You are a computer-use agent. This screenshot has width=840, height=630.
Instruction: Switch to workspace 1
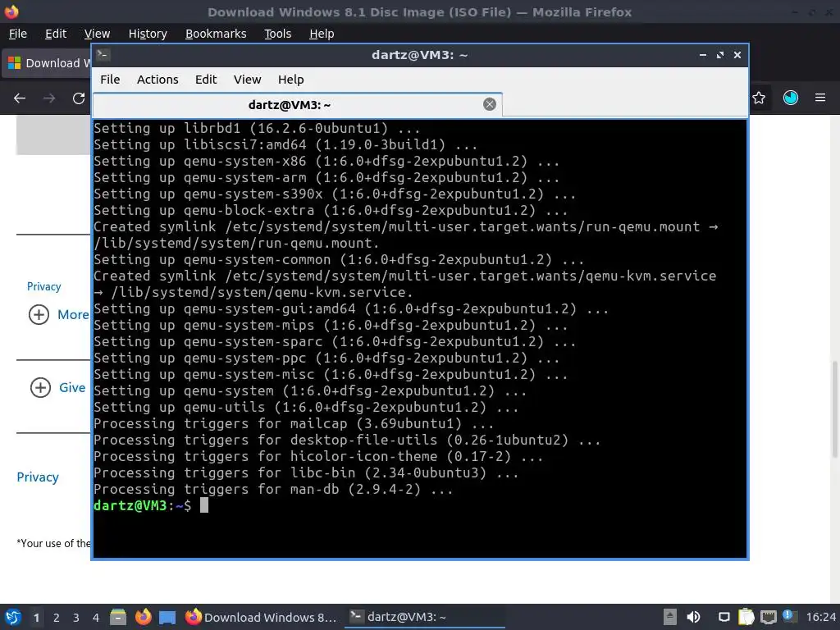click(x=36, y=618)
